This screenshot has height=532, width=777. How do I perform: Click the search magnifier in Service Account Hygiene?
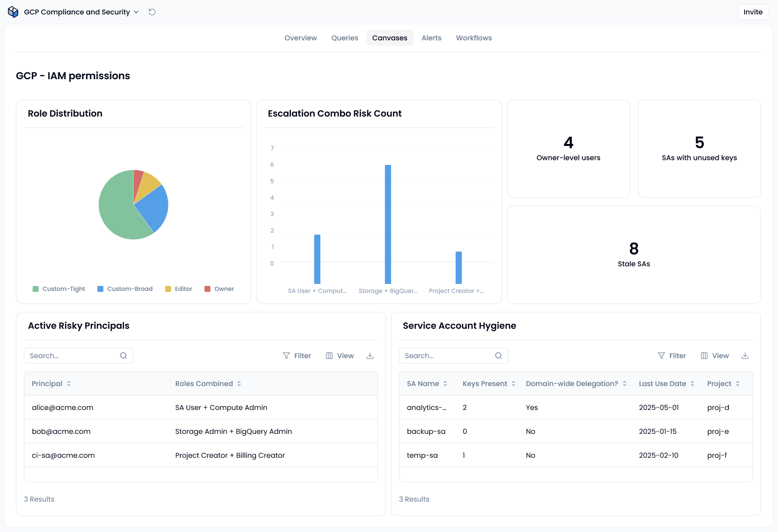(499, 356)
